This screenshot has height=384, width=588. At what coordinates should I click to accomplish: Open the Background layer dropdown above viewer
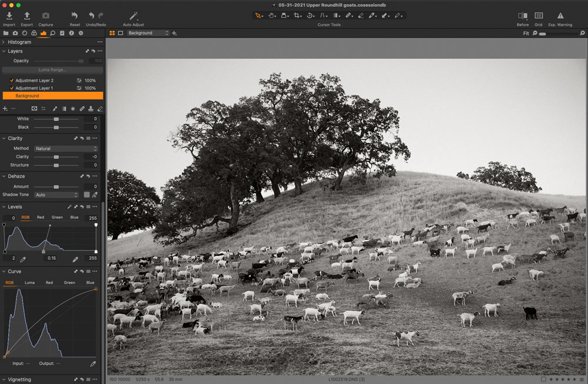(x=148, y=33)
